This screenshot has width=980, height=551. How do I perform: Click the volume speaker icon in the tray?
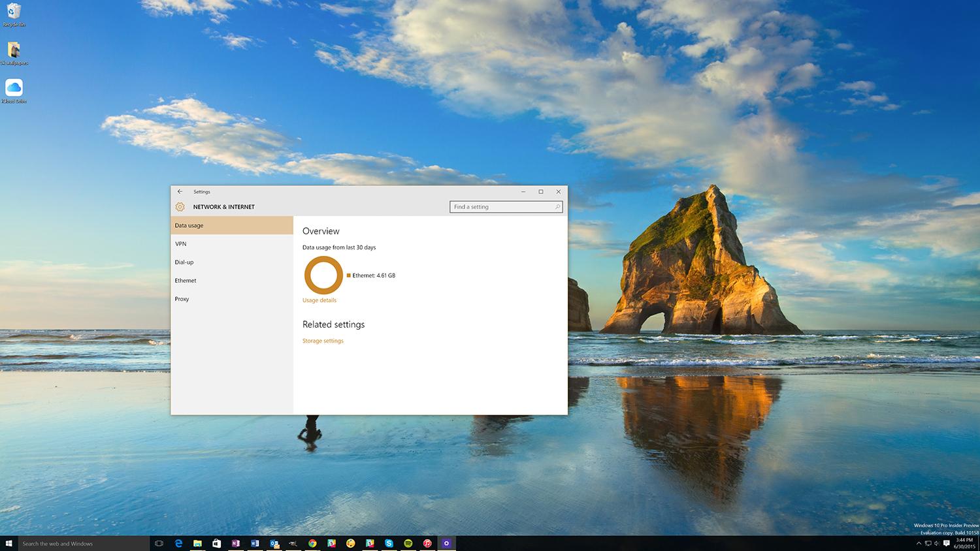point(937,543)
